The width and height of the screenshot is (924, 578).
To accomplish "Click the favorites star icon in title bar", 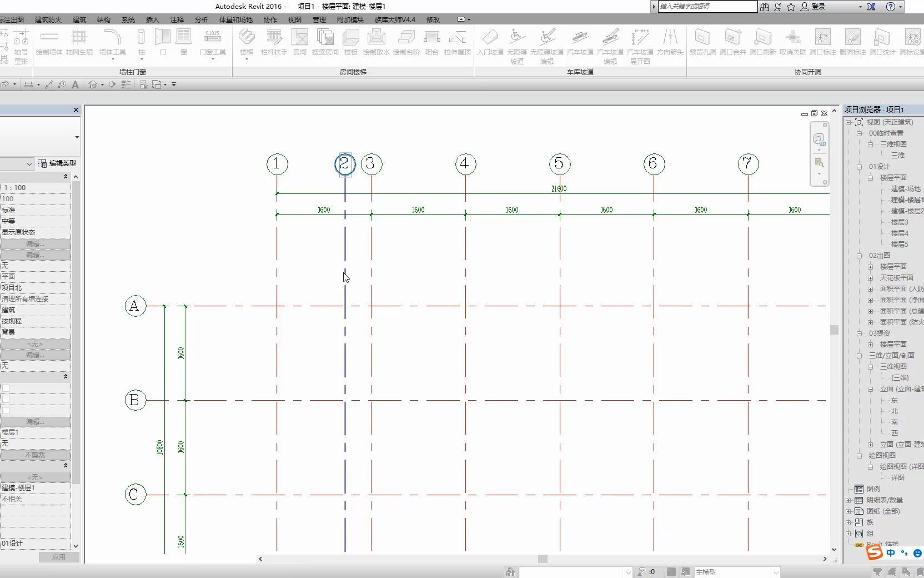I will click(x=791, y=7).
